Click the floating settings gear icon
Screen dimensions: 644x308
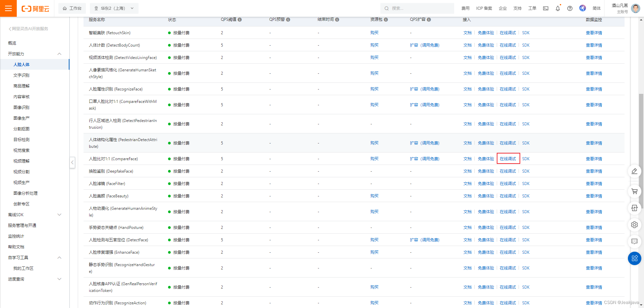634,225
